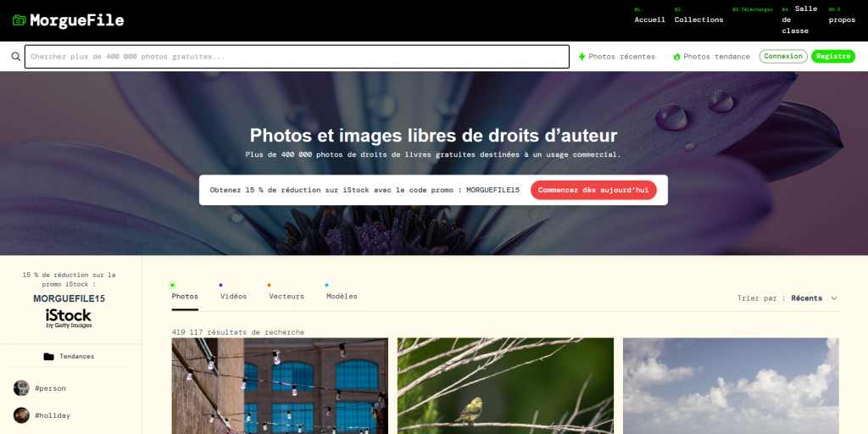868x434 pixels.
Task: Select the Modèles tab
Action: (342, 296)
